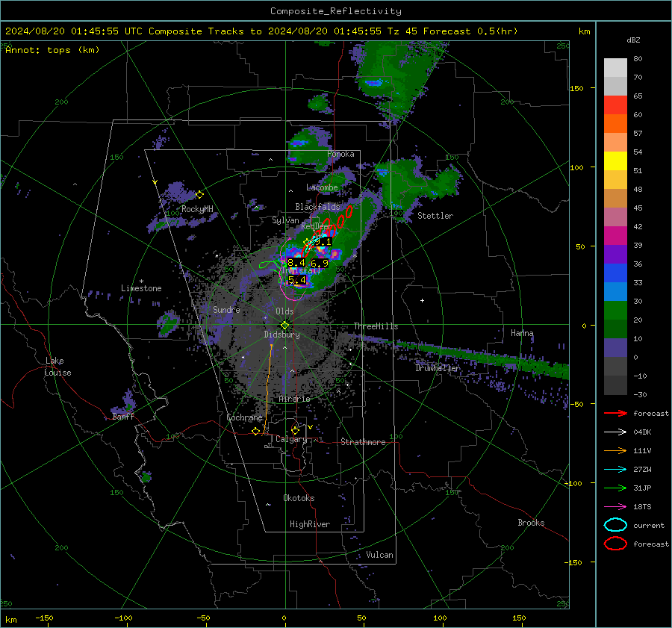
Task: Click the purple 36–39 dBZ swatch
Action: pos(615,255)
